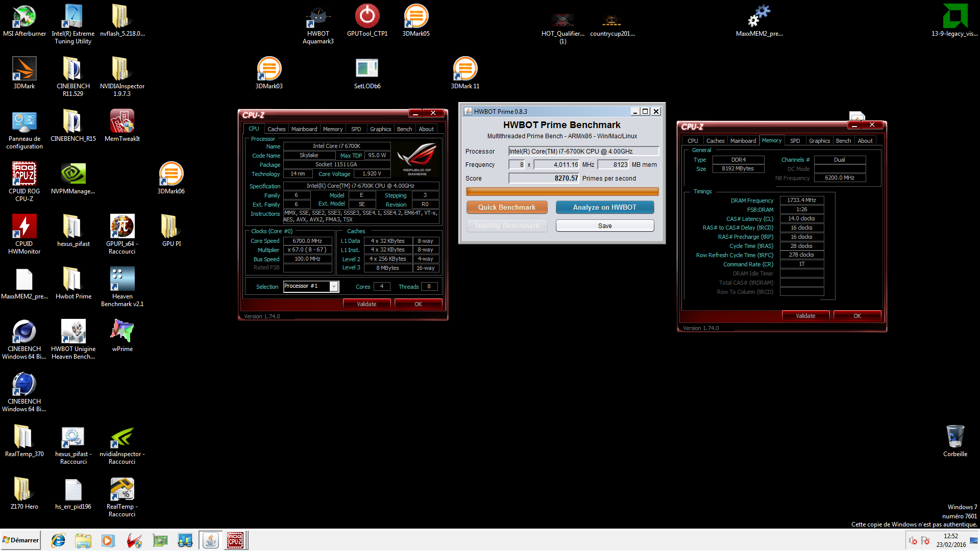Open nvidiaInspector Raccourci shortcut
The image size is (980, 551).
pyautogui.click(x=122, y=444)
